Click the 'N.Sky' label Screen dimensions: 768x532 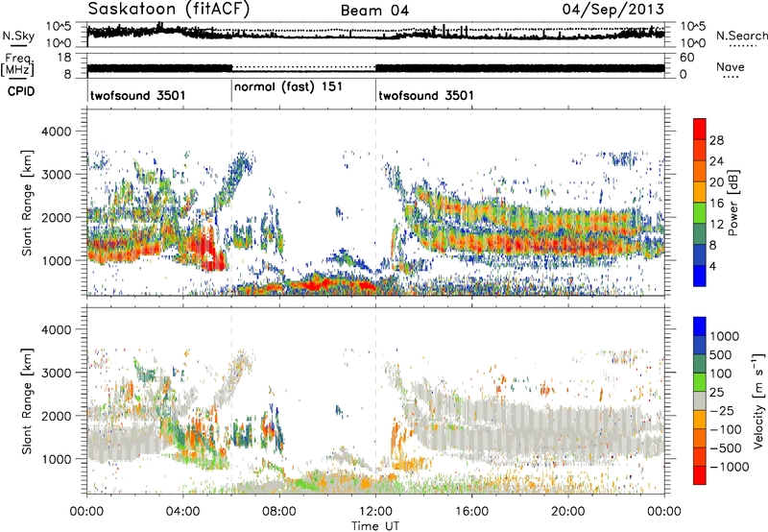point(18,36)
